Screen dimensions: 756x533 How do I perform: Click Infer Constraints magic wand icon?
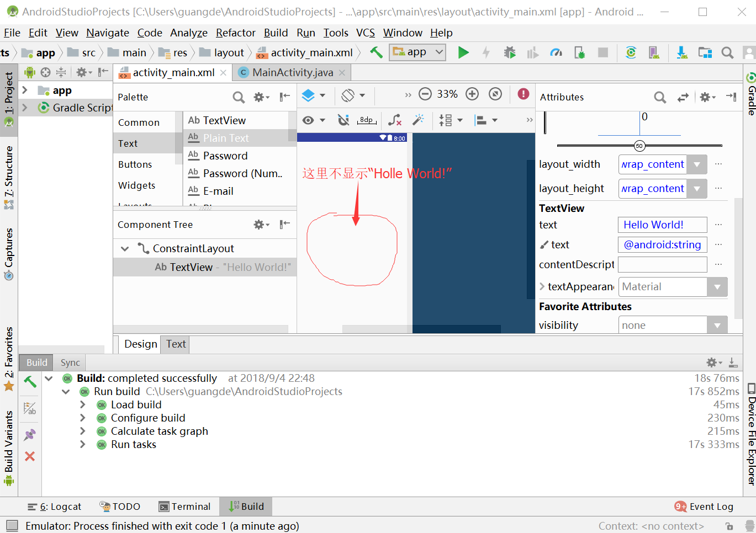(x=419, y=120)
